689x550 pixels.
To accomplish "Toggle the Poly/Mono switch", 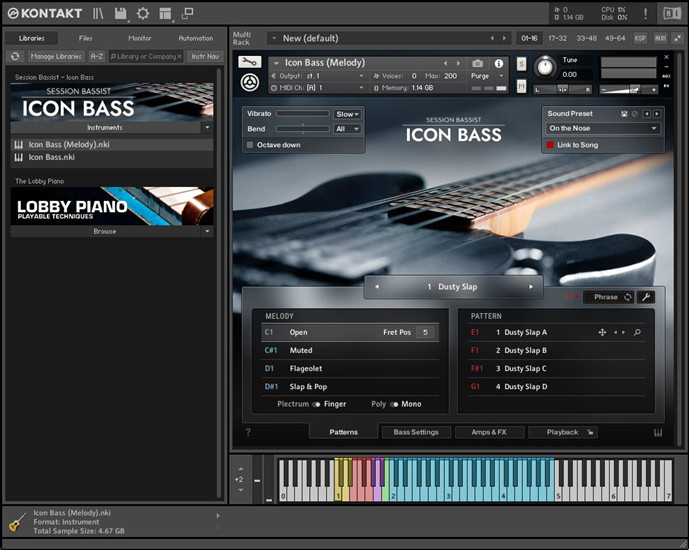I will point(394,404).
